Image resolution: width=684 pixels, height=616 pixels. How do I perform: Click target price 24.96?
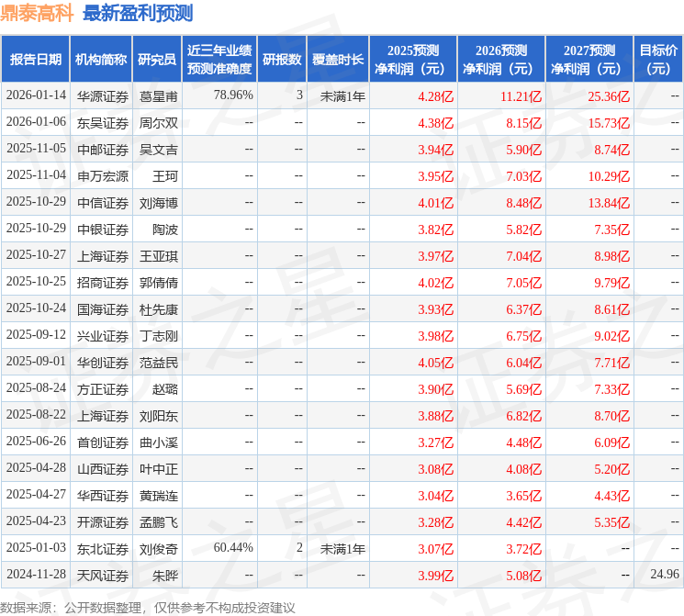[665, 574]
